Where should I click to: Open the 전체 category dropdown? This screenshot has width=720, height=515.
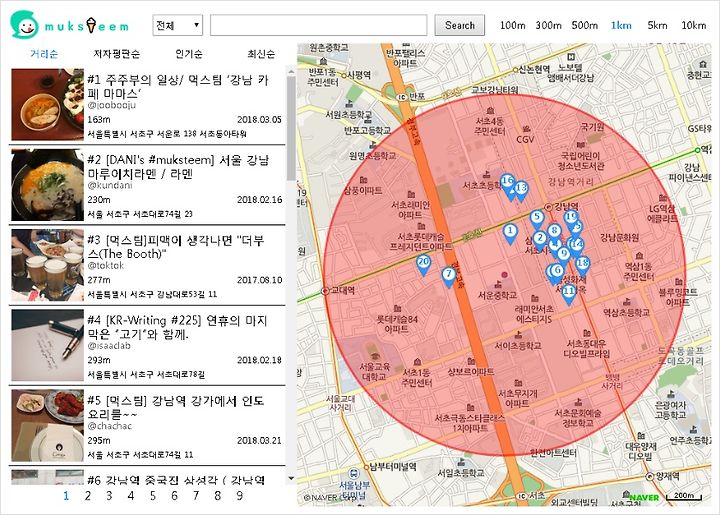pos(177,25)
